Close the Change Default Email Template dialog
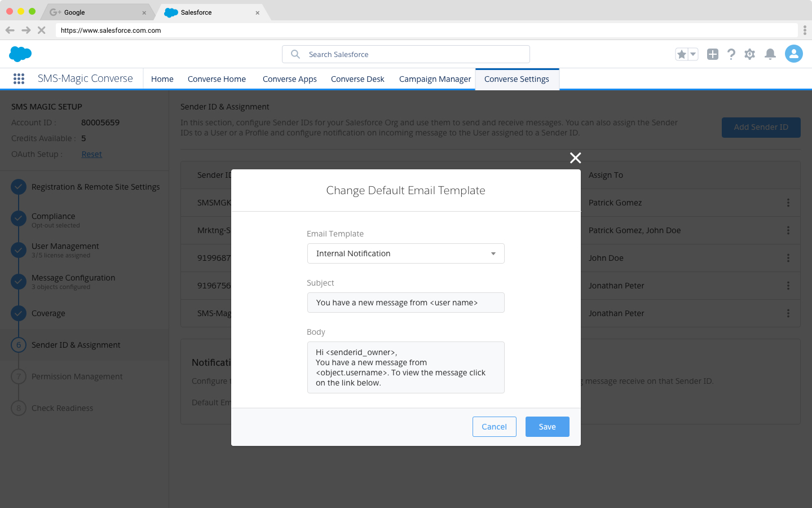Image resolution: width=812 pixels, height=508 pixels. 575,158
